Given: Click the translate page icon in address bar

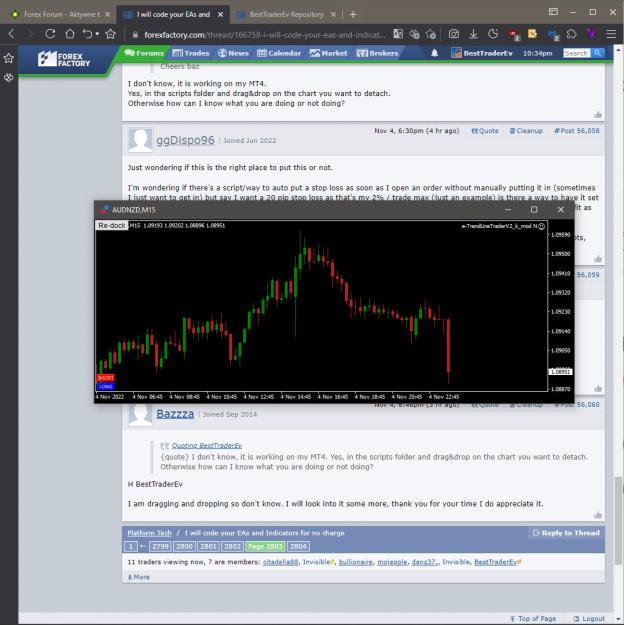Looking at the screenshot, I should click(398, 34).
